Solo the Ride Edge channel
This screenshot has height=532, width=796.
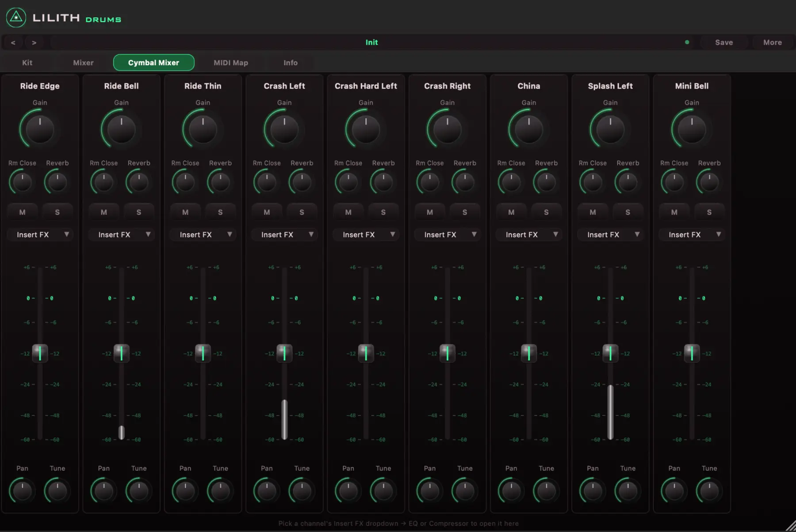tap(57, 212)
